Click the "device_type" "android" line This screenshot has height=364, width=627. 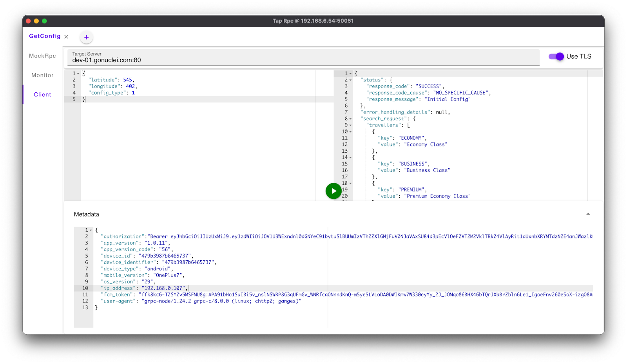(137, 269)
